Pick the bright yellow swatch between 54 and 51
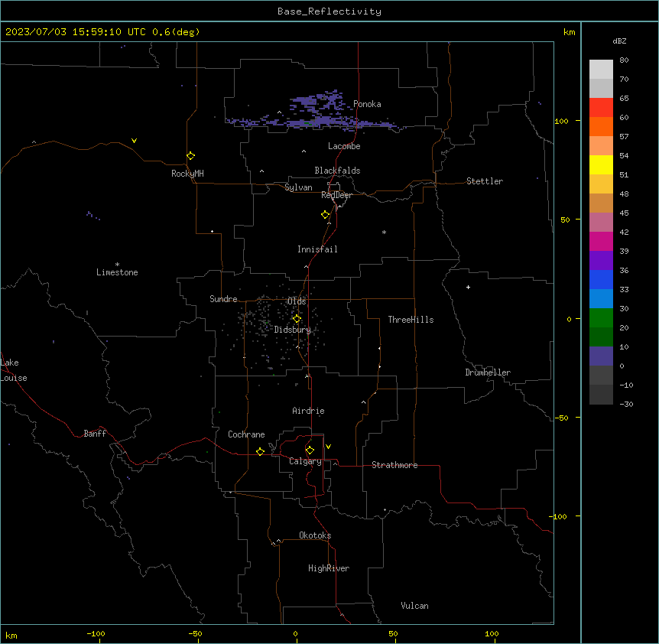659x644 pixels. pos(601,164)
